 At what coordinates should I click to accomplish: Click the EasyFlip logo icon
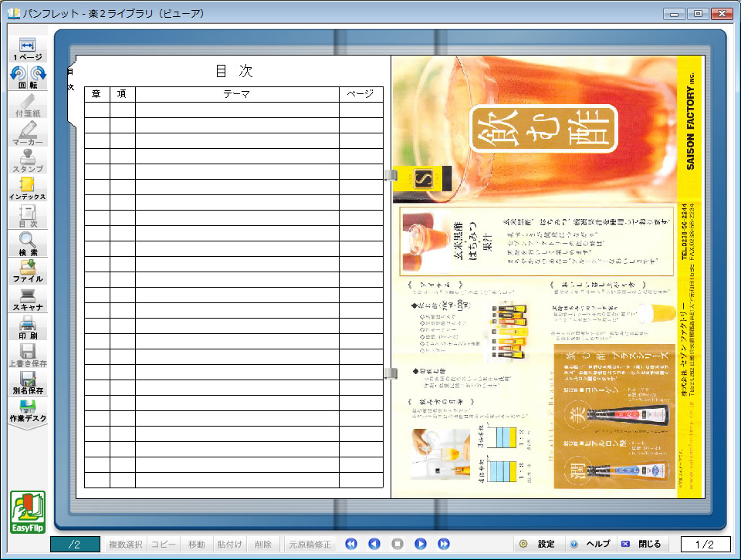click(28, 512)
